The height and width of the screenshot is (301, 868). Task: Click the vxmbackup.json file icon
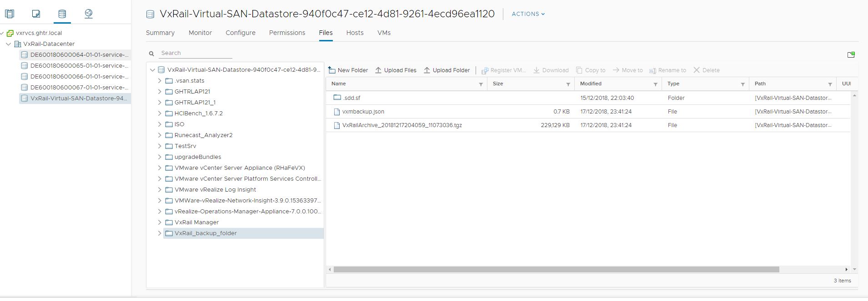pos(337,112)
